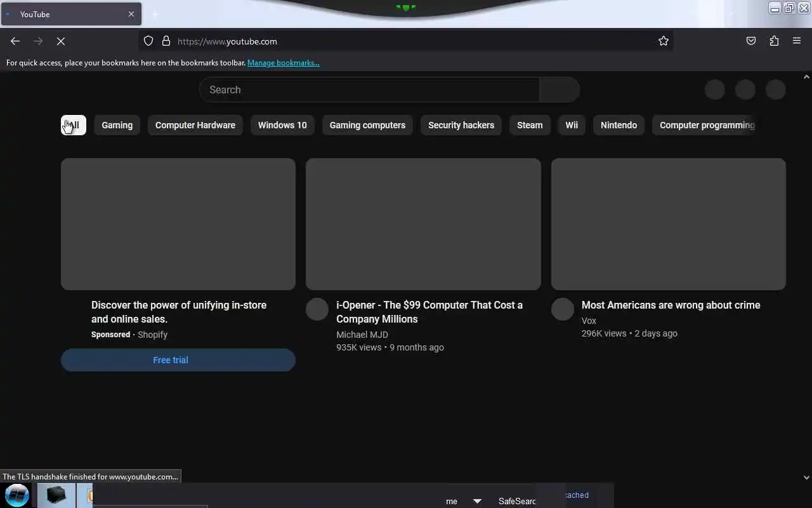Open the dark box taskbar application

(x=56, y=495)
